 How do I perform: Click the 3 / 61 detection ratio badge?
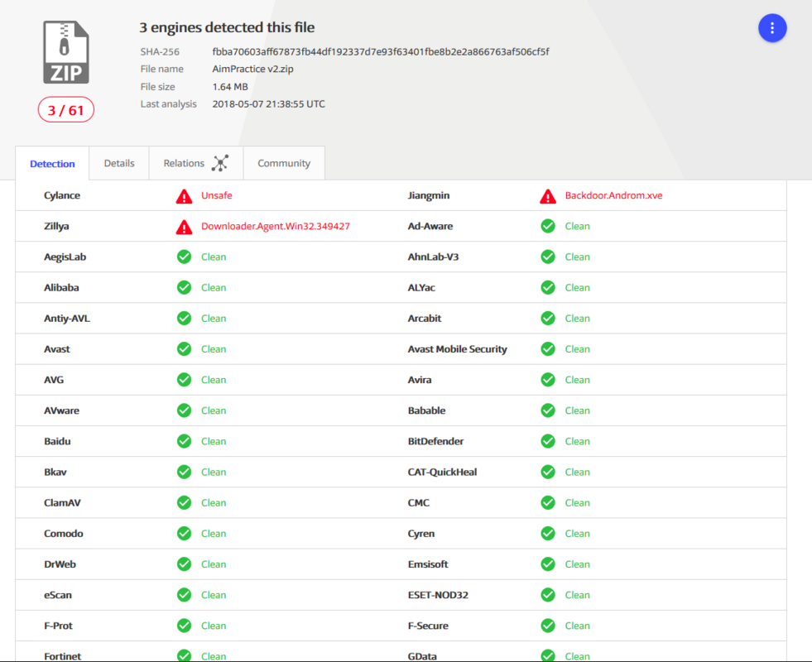[66, 110]
